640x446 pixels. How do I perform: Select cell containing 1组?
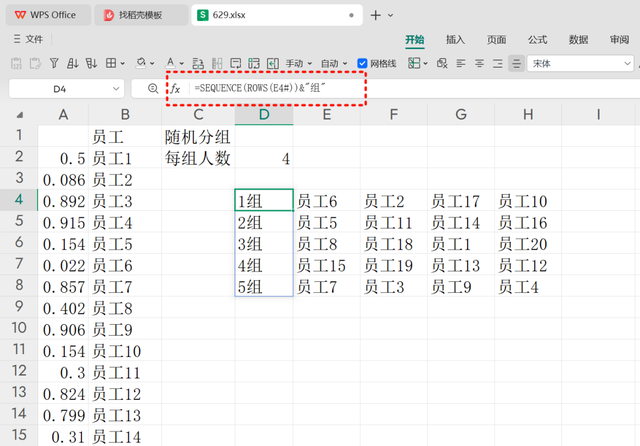(x=264, y=200)
